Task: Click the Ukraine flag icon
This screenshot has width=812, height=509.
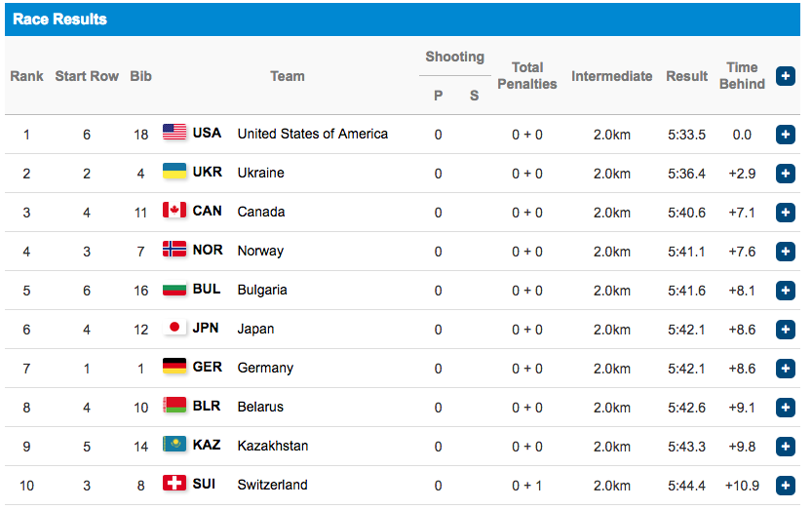Action: click(x=174, y=172)
